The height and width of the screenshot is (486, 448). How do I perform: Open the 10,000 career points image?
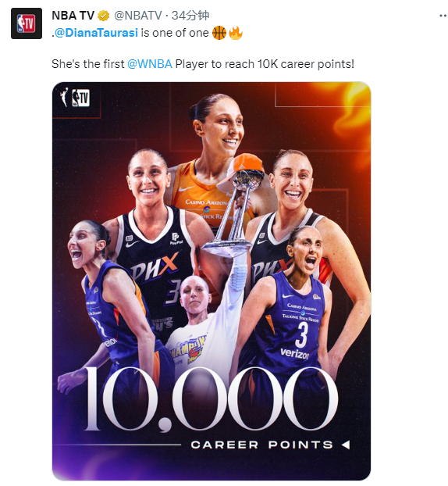pos(212,281)
